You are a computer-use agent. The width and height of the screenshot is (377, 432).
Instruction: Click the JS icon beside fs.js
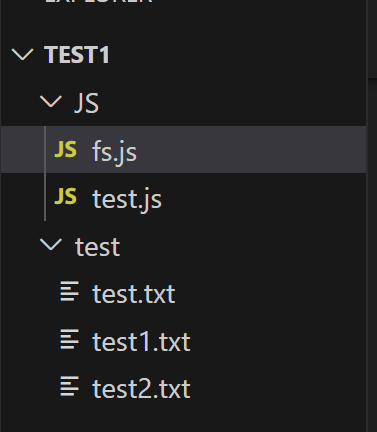(66, 149)
